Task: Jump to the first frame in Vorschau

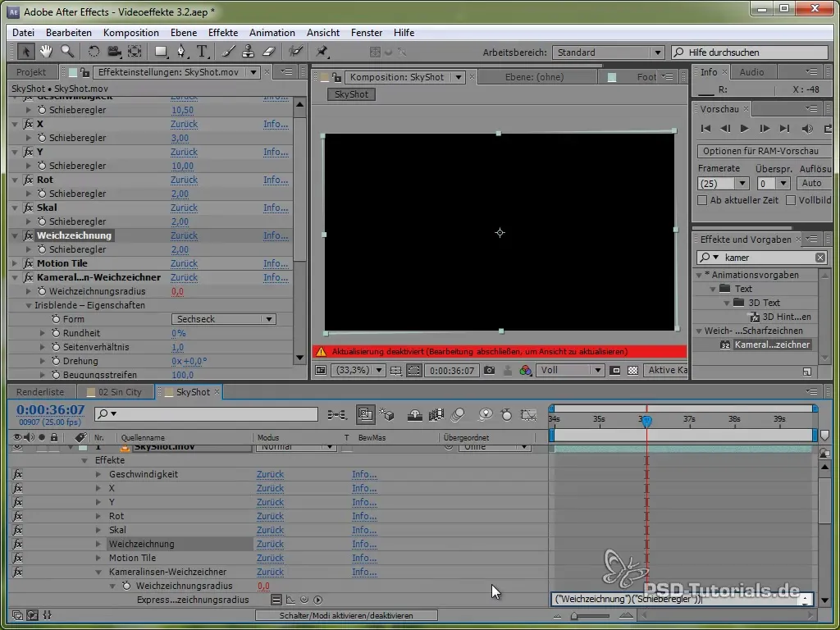Action: coord(705,129)
